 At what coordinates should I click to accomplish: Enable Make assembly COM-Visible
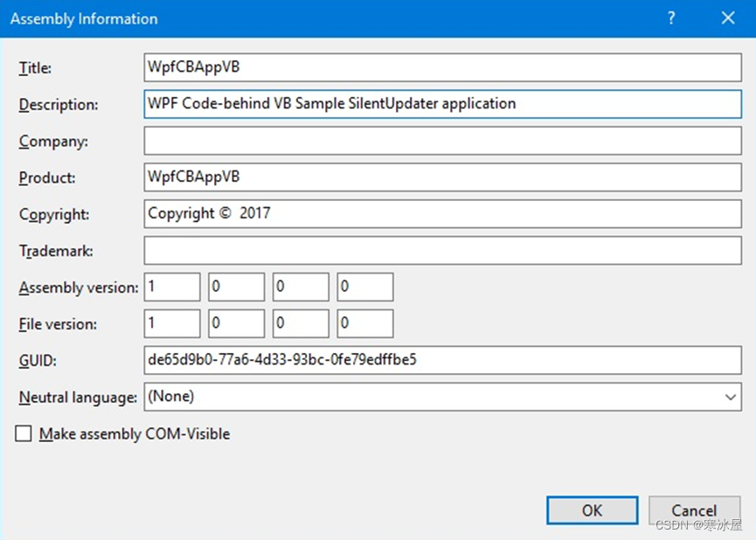point(22,433)
